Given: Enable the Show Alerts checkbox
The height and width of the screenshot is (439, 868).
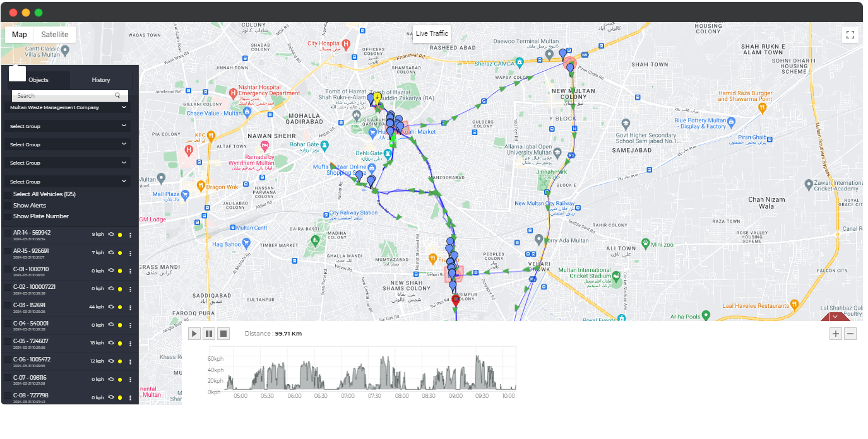Looking at the screenshot, I should click(8, 206).
